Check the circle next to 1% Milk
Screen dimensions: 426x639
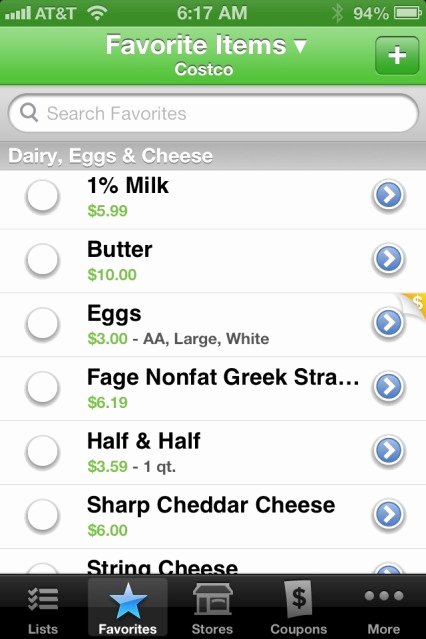coord(42,196)
